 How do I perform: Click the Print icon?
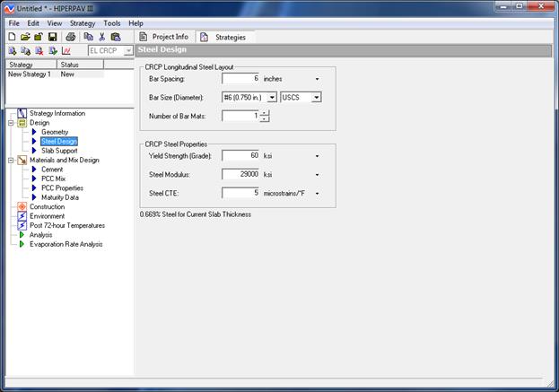click(71, 37)
